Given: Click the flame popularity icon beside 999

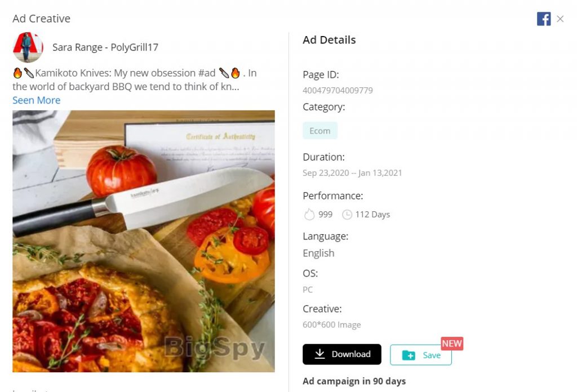Looking at the screenshot, I should click(x=309, y=215).
